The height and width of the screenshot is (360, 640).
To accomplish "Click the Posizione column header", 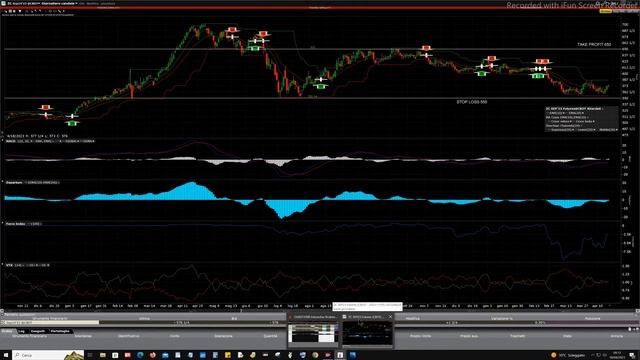I will pyautogui.click(x=592, y=318).
